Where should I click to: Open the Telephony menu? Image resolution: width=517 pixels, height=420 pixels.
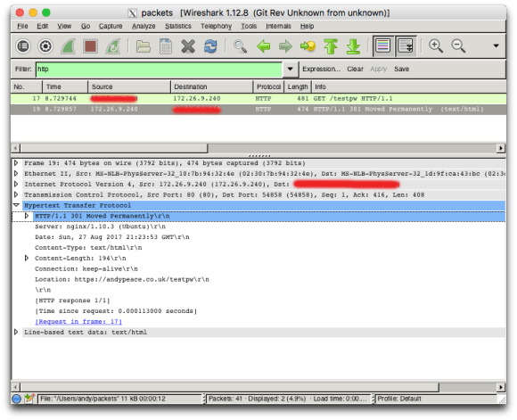click(217, 26)
